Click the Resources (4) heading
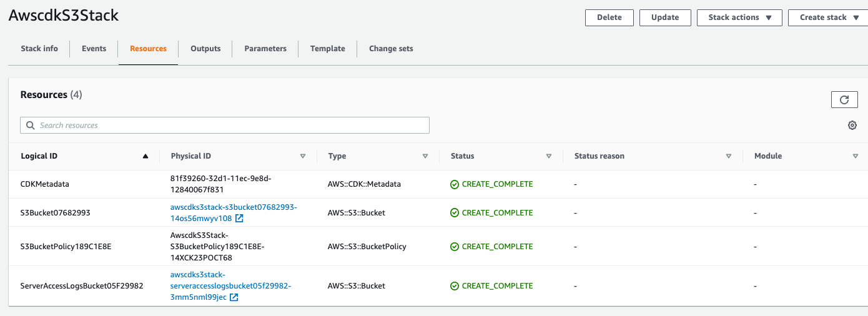868x316 pixels. pos(51,95)
